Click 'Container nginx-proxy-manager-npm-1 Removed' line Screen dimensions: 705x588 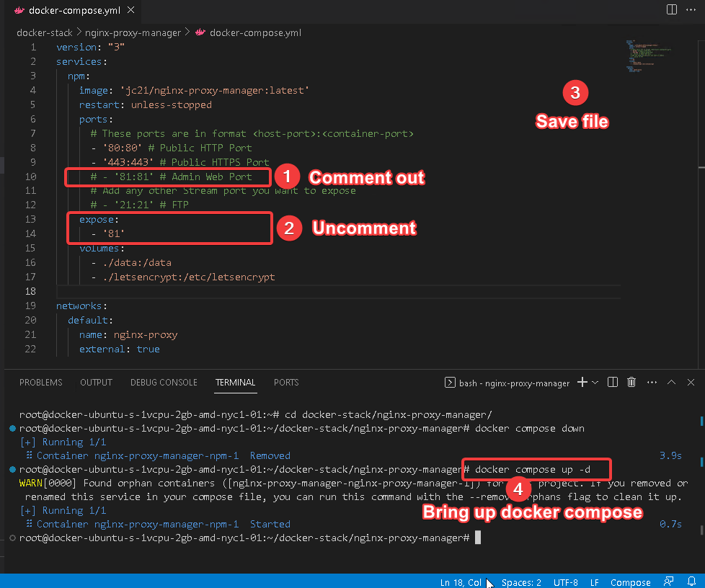tap(158, 456)
